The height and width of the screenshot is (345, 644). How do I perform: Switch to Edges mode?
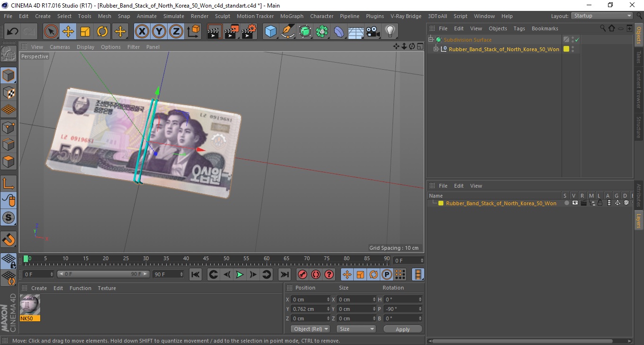click(x=9, y=144)
